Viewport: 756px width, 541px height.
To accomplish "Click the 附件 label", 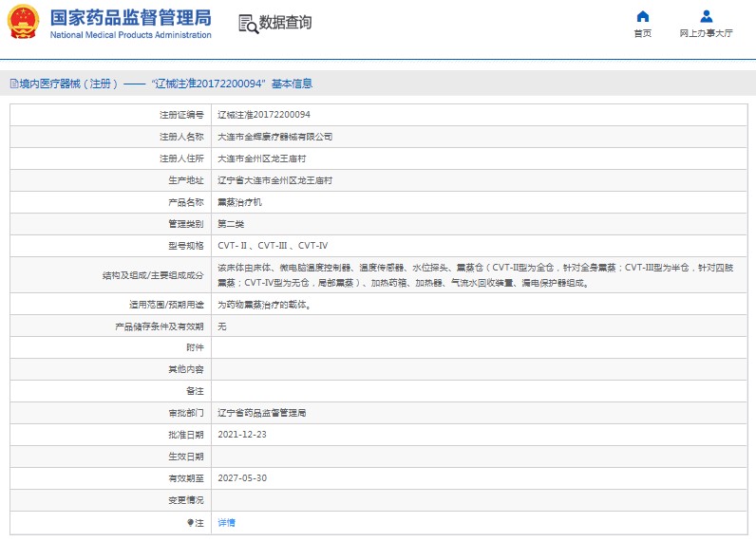I will (195, 347).
